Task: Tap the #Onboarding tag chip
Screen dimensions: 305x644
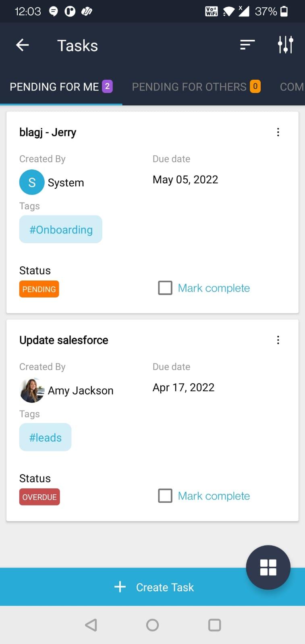Action: [x=61, y=229]
